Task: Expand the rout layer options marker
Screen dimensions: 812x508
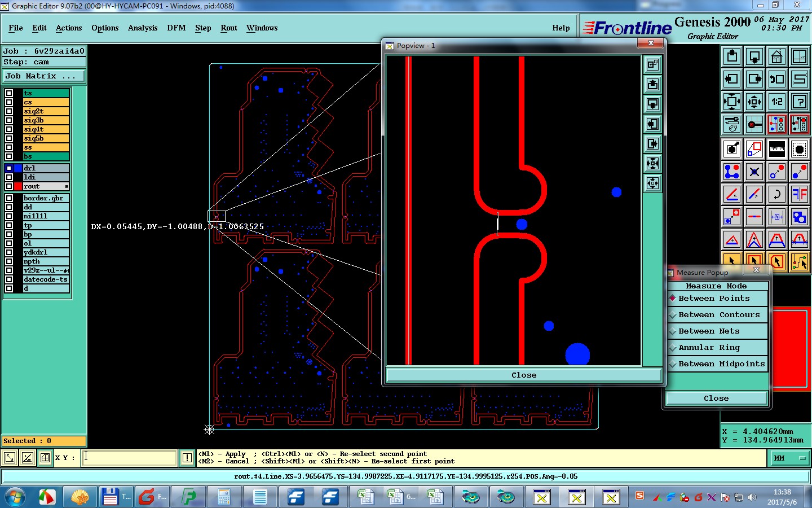Action: tap(67, 186)
